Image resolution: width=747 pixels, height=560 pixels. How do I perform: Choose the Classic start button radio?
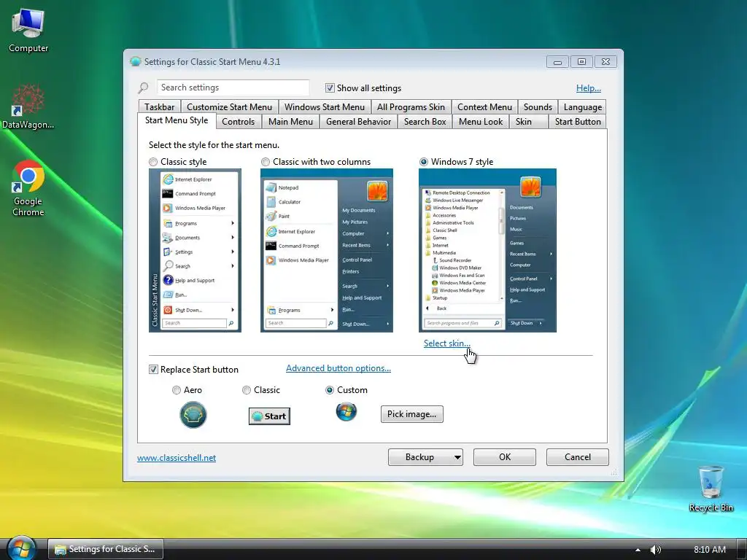(x=247, y=390)
